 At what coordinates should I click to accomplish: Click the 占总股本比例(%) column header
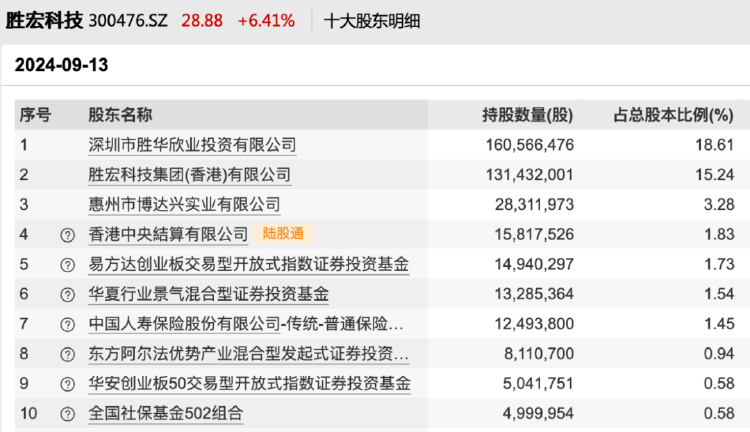[x=673, y=115]
